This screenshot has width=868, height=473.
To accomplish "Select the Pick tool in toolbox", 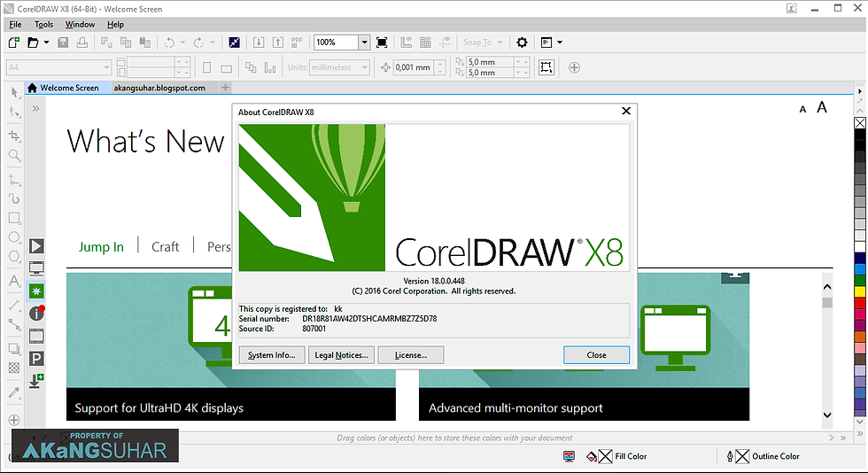I will coord(14,92).
